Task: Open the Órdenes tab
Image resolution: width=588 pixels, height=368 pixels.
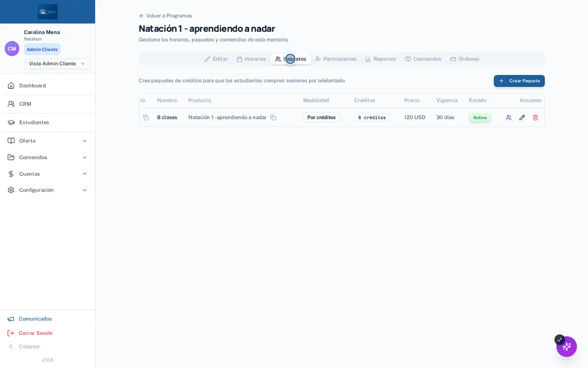Action: click(x=464, y=59)
